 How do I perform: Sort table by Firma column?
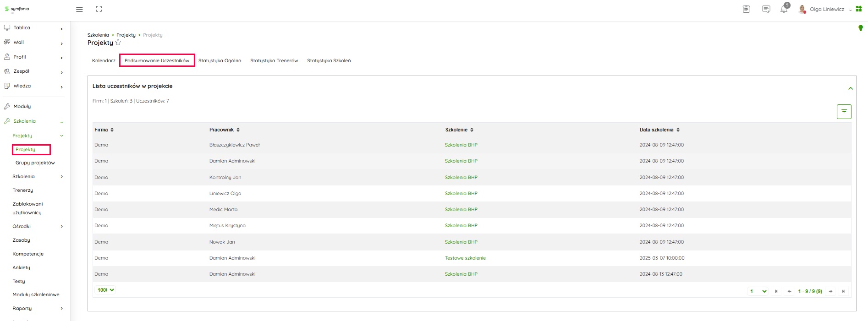coord(112,130)
